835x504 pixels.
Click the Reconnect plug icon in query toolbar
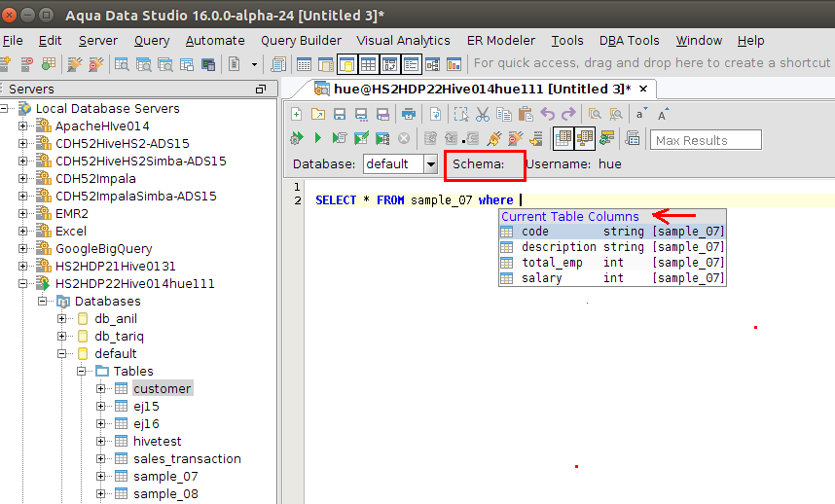(x=493, y=138)
